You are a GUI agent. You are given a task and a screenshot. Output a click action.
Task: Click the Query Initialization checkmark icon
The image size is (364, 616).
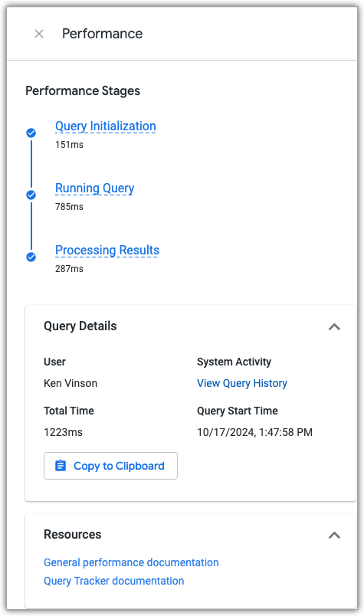(x=31, y=133)
